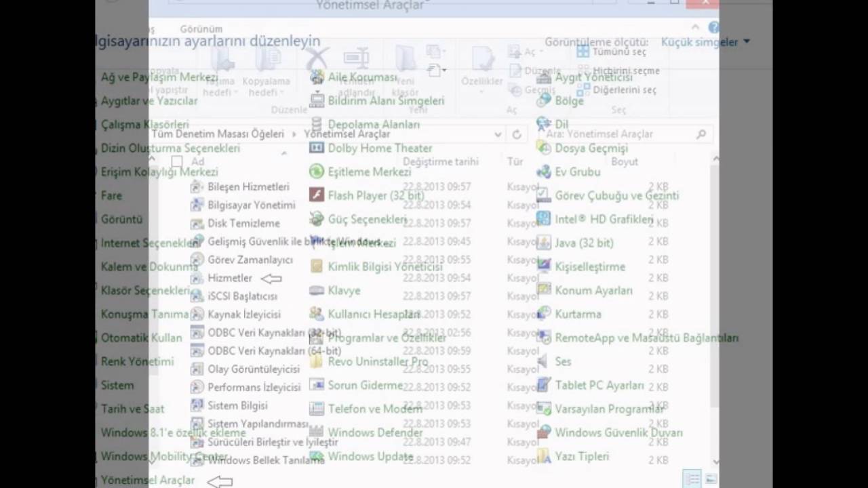Switch to details view icon in the status bar
The image size is (868, 488).
click(x=692, y=479)
